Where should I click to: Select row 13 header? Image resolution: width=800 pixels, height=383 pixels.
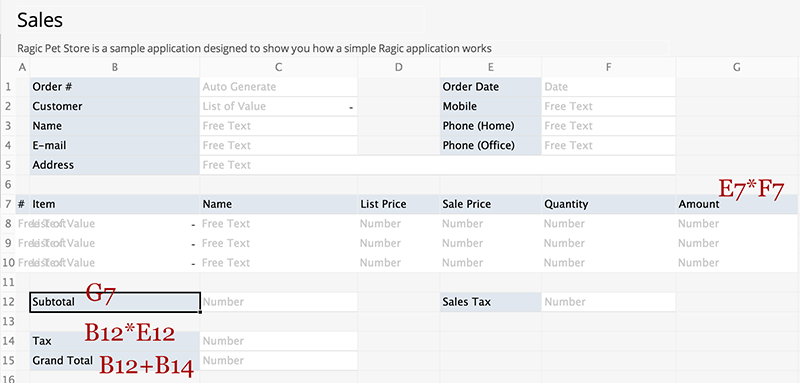point(8,321)
